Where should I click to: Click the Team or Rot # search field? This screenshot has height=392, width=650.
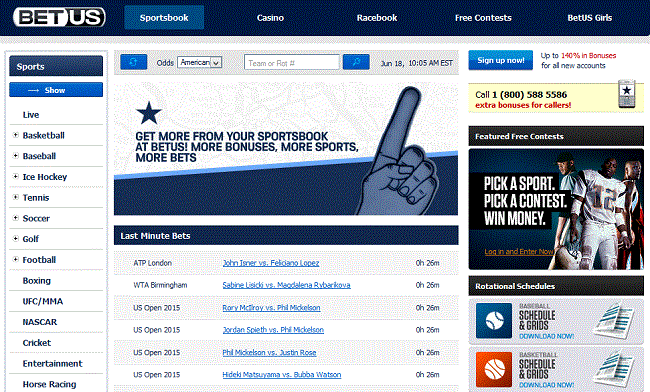292,63
